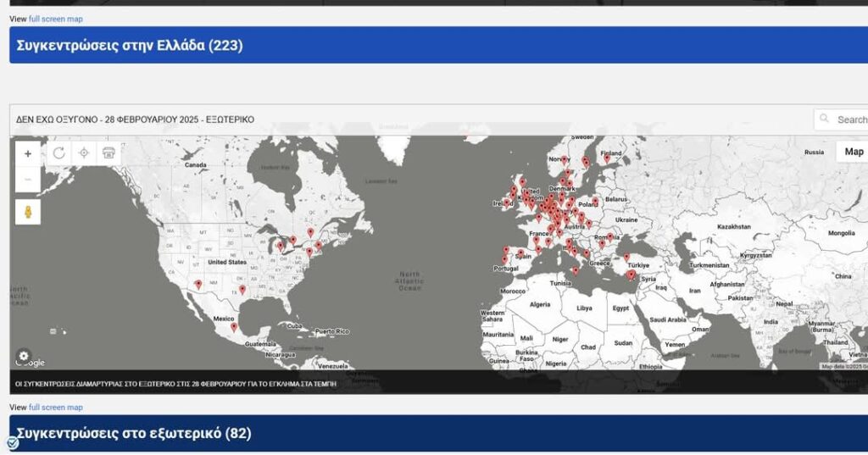Click the map Search input field

pos(851,119)
